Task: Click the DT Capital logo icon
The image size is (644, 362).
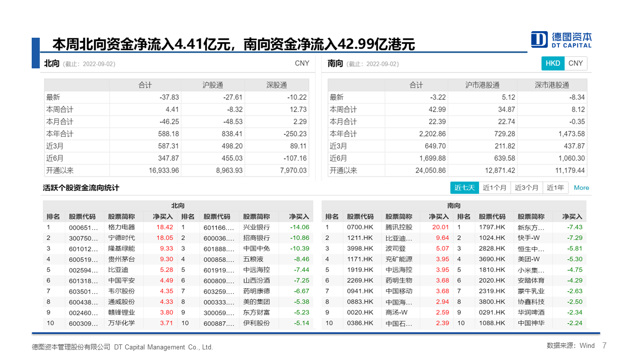Action: tap(539, 39)
